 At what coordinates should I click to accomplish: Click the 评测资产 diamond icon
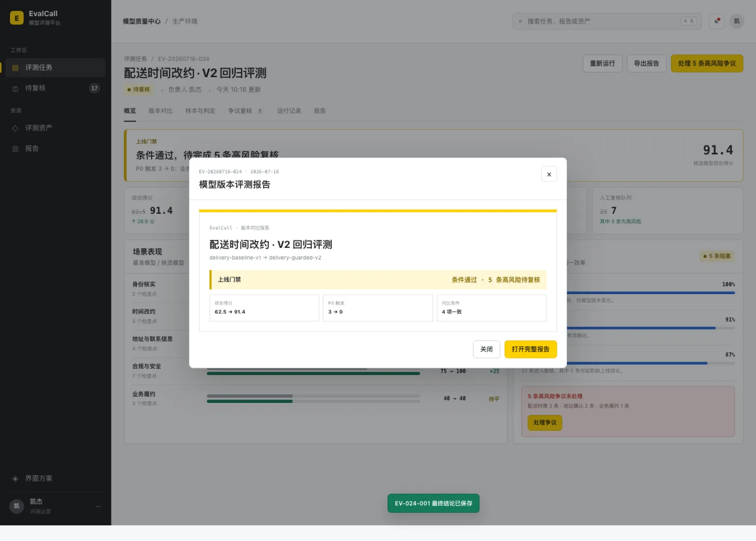click(x=15, y=128)
